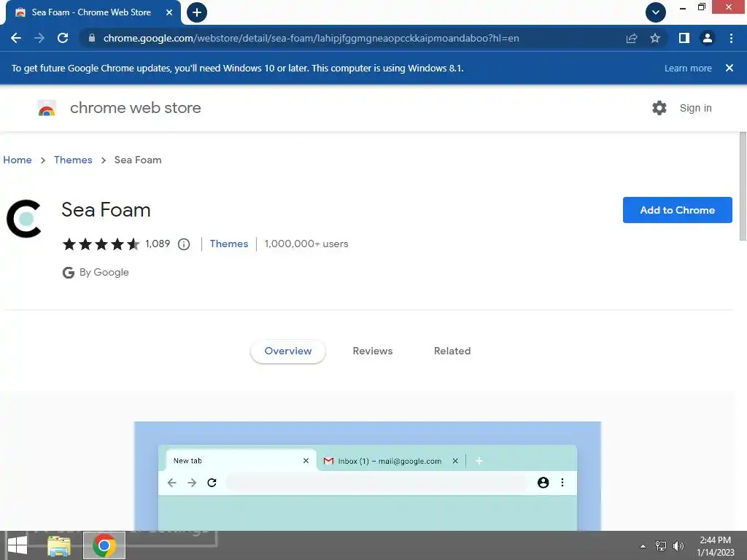Open a new tab with plus button
The width and height of the screenshot is (747, 560).
click(x=197, y=12)
